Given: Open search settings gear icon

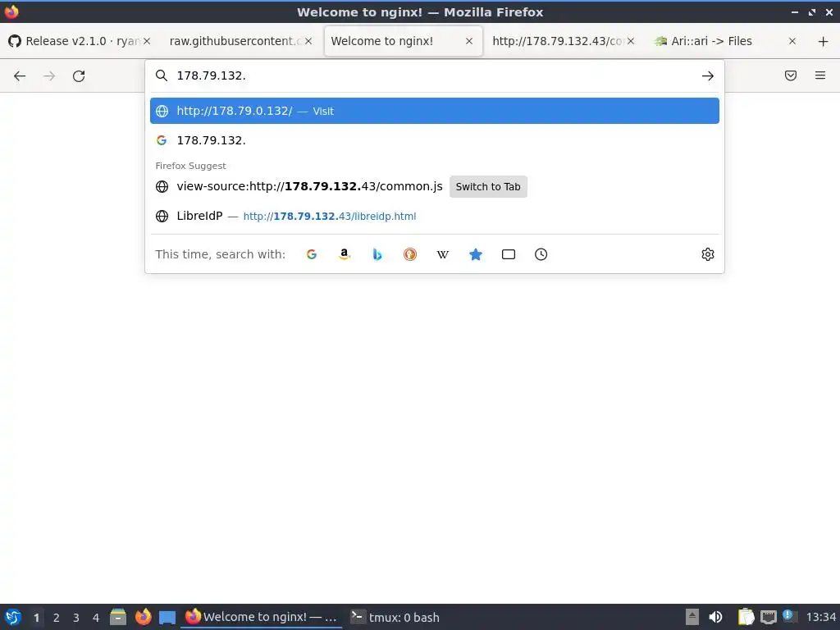Looking at the screenshot, I should tap(708, 254).
